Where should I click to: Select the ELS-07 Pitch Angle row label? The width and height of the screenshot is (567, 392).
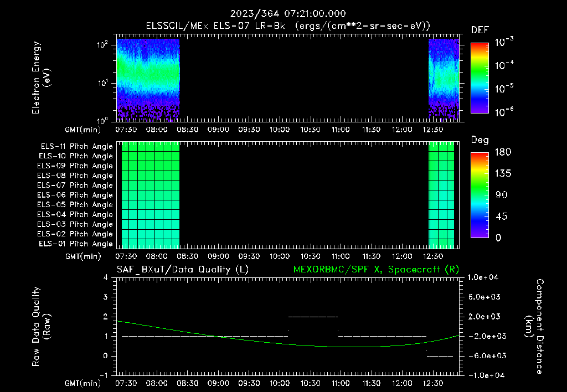pyautogui.click(x=75, y=185)
